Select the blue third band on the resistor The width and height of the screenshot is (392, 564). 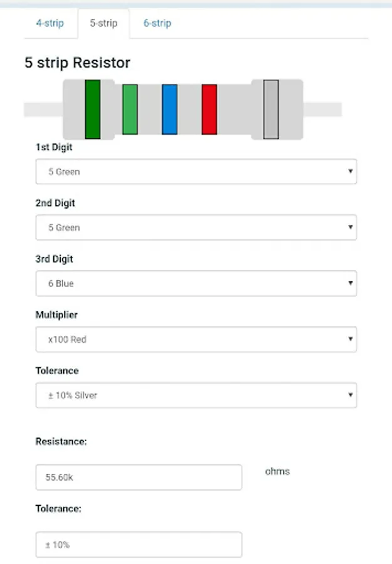click(x=168, y=108)
